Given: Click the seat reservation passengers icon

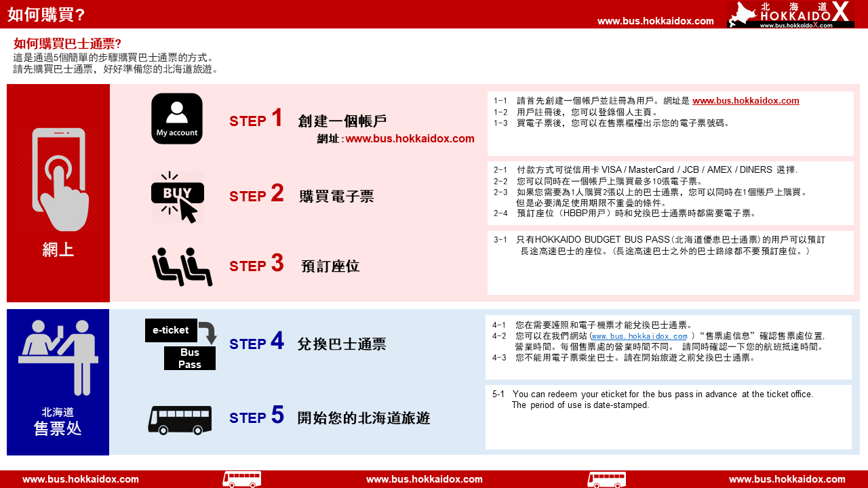Looking at the screenshot, I should click(x=182, y=266).
